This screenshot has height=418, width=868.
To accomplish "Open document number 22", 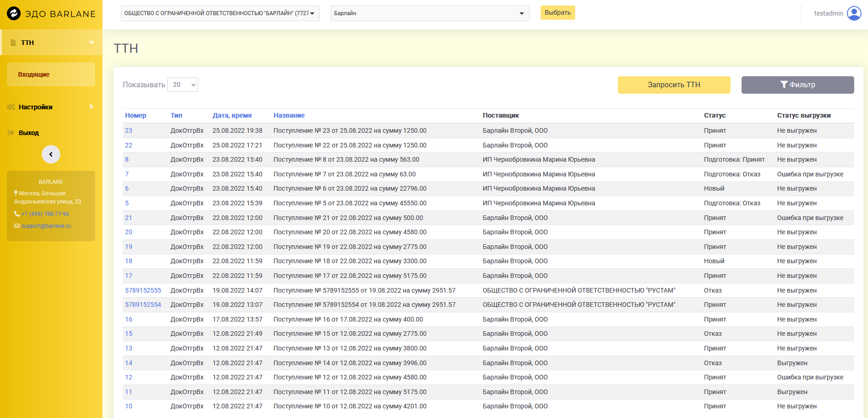I will (129, 145).
